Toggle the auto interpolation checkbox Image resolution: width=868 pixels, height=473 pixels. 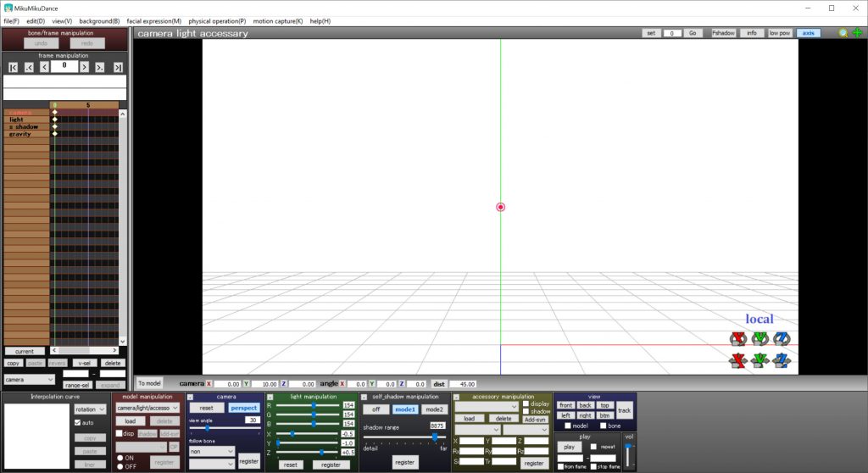pos(77,423)
